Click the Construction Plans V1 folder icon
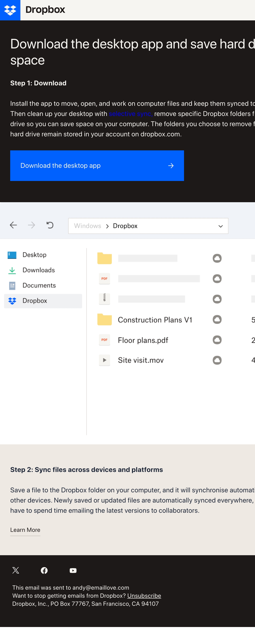The image size is (255, 644). [x=105, y=319]
